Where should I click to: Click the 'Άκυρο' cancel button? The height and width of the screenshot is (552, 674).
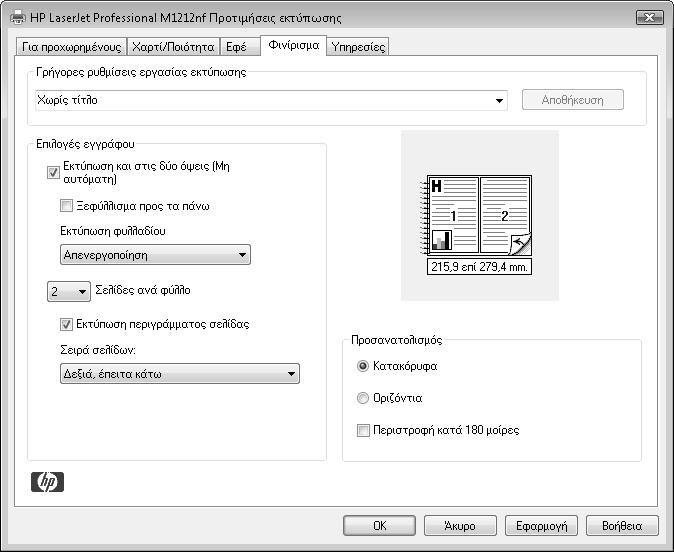[x=460, y=526]
